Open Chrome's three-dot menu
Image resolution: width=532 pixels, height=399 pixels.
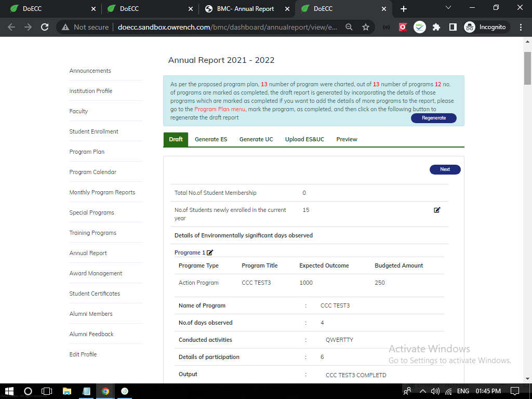pyautogui.click(x=521, y=27)
